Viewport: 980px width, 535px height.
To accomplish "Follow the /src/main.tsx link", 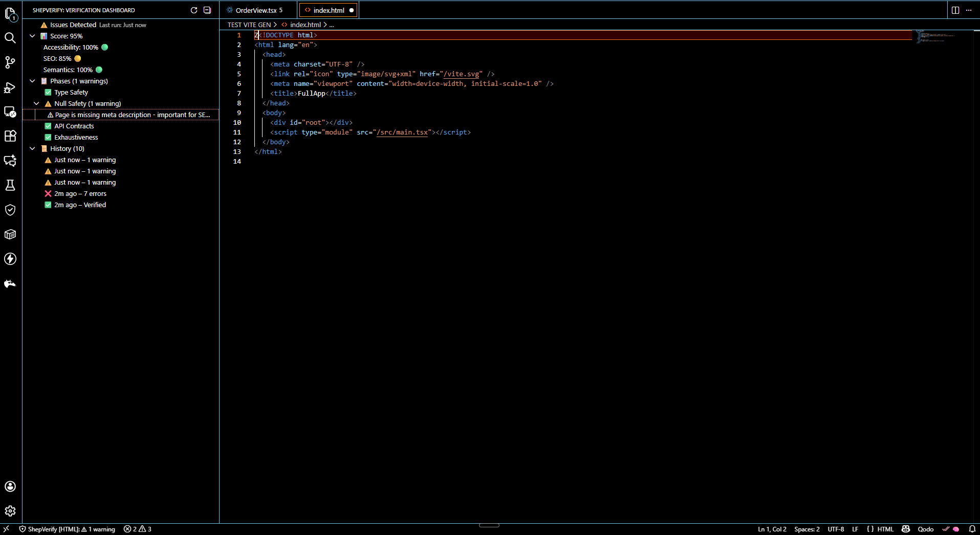I will (x=402, y=132).
